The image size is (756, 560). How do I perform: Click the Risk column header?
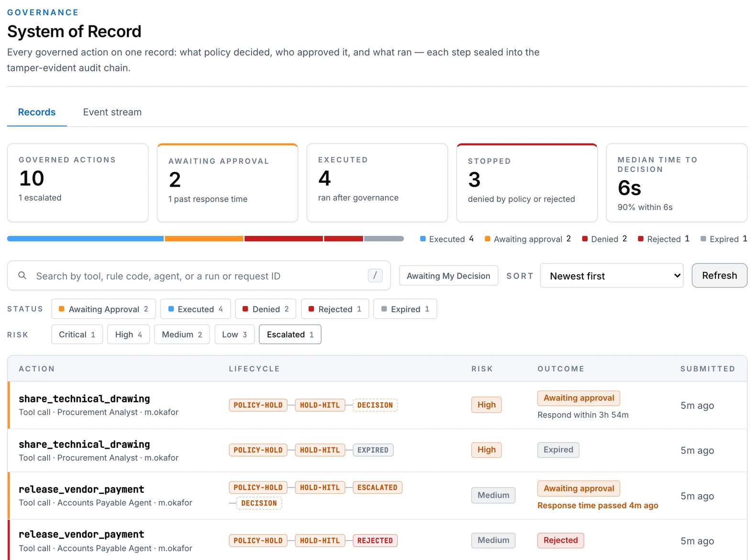tap(482, 369)
